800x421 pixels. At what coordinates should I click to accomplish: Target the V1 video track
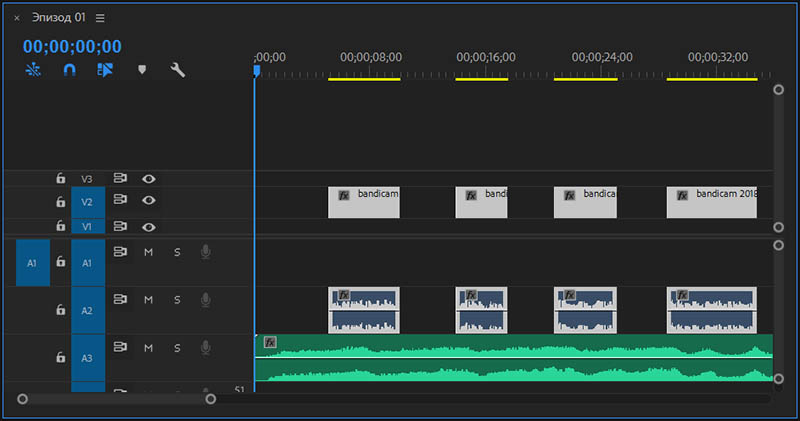[88, 226]
